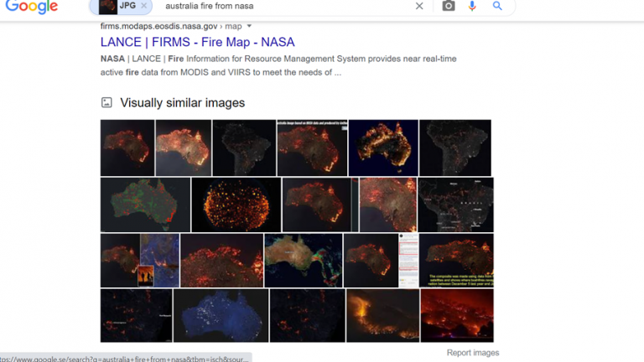Open the green and red Australia map thumbnail
The height and width of the screenshot is (362, 644).
(x=145, y=204)
